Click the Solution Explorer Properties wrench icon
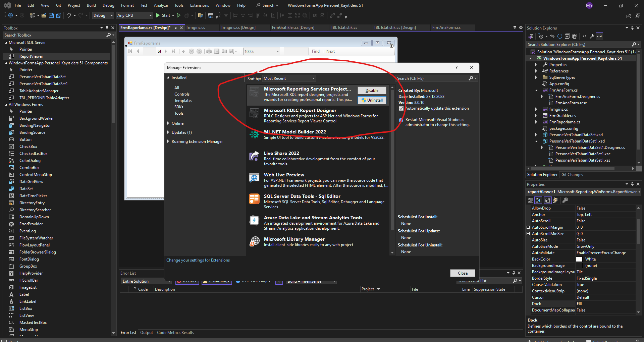The height and width of the screenshot is (342, 644). 592,36
